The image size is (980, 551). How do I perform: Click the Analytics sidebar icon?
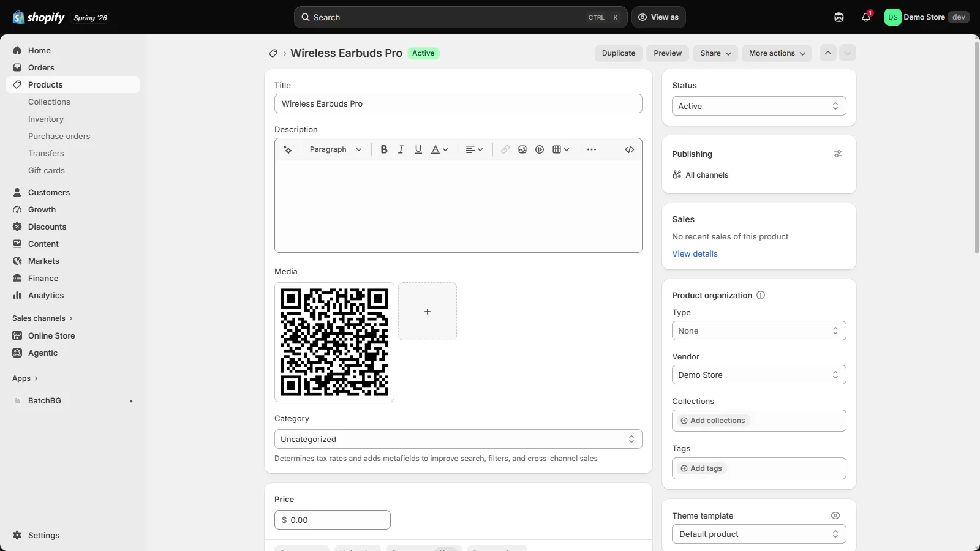(17, 295)
